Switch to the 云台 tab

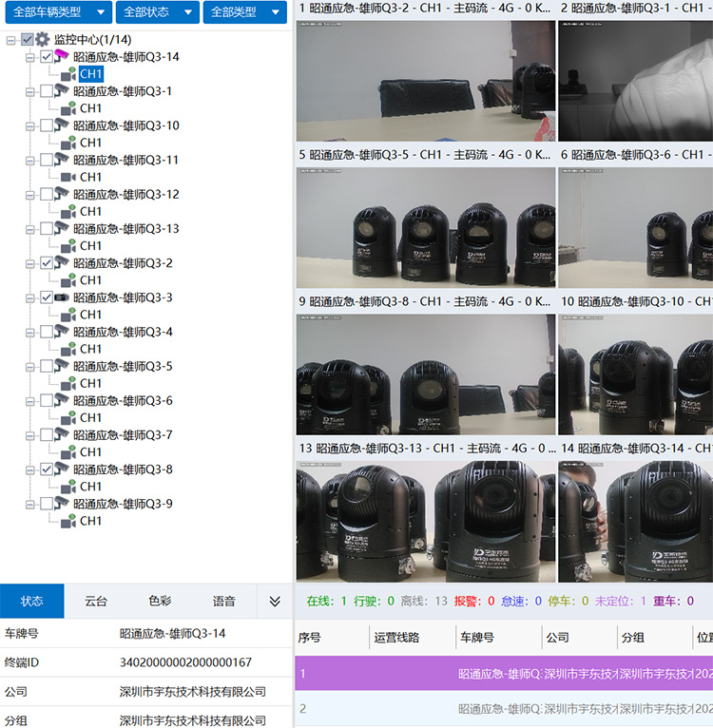pos(96,602)
